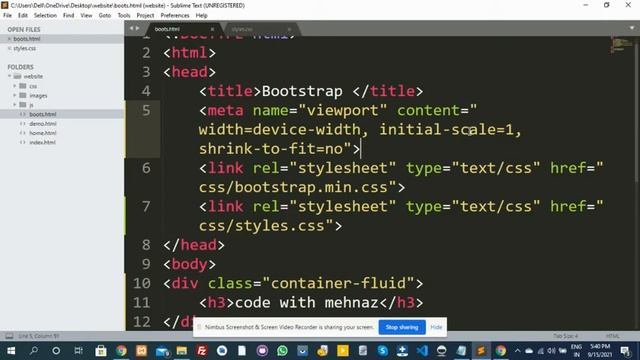Open the File menu

(7, 16)
